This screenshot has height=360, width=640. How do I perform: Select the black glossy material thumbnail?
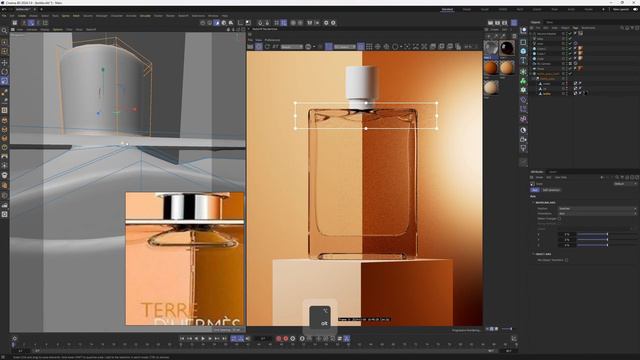click(x=507, y=48)
